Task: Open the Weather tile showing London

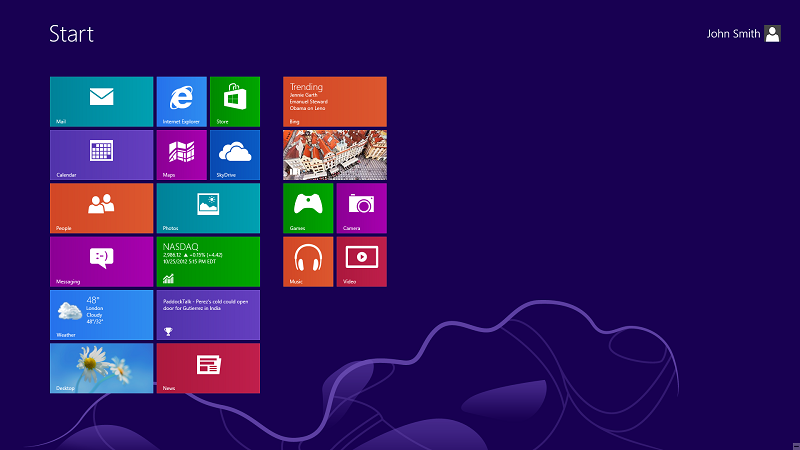Action: (x=102, y=315)
